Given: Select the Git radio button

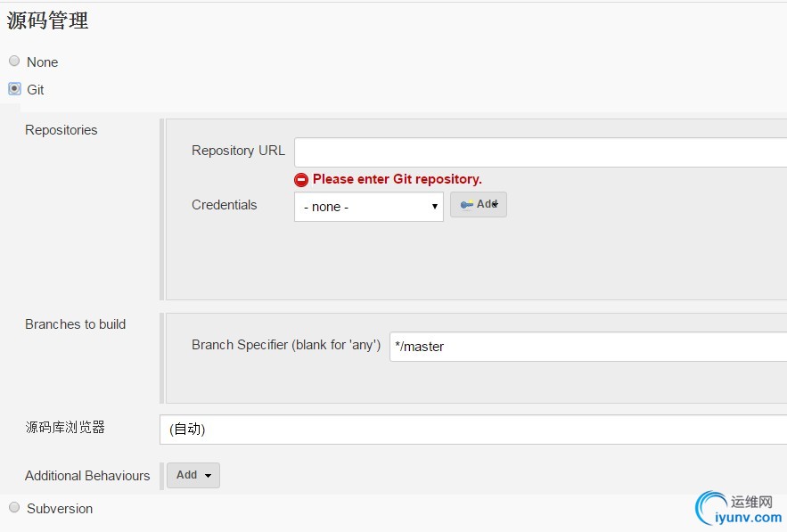Looking at the screenshot, I should [14, 89].
